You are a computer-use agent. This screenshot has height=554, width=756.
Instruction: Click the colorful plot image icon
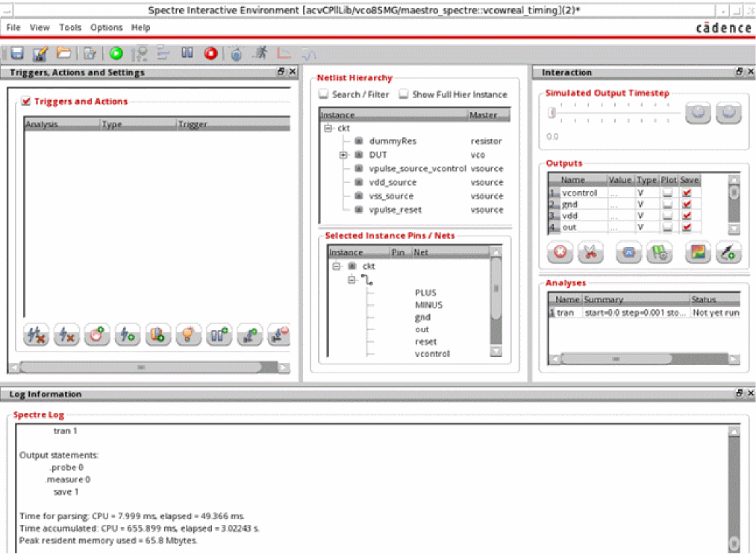pos(698,252)
